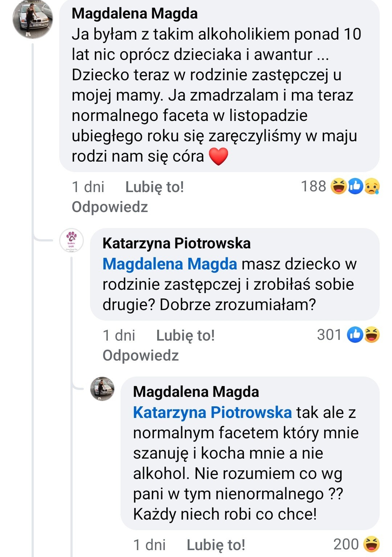Screen dimensions: 392x557
Task: Open Magdalena Magda's avatar on the last reply
Action: (102, 389)
